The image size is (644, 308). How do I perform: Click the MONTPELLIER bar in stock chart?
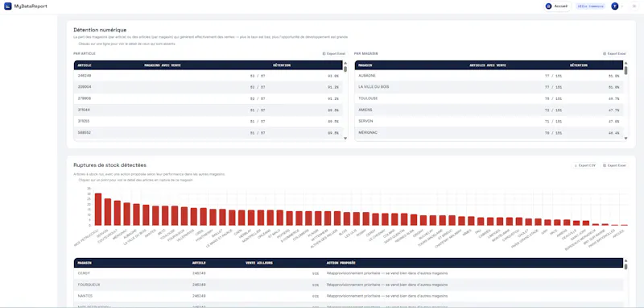261,218
